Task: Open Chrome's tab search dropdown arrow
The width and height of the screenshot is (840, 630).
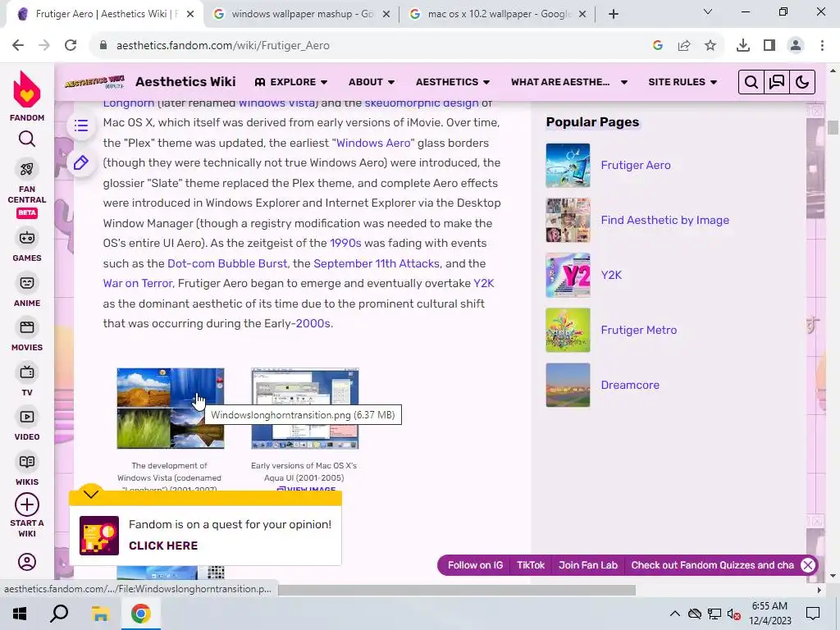Action: pyautogui.click(x=708, y=11)
